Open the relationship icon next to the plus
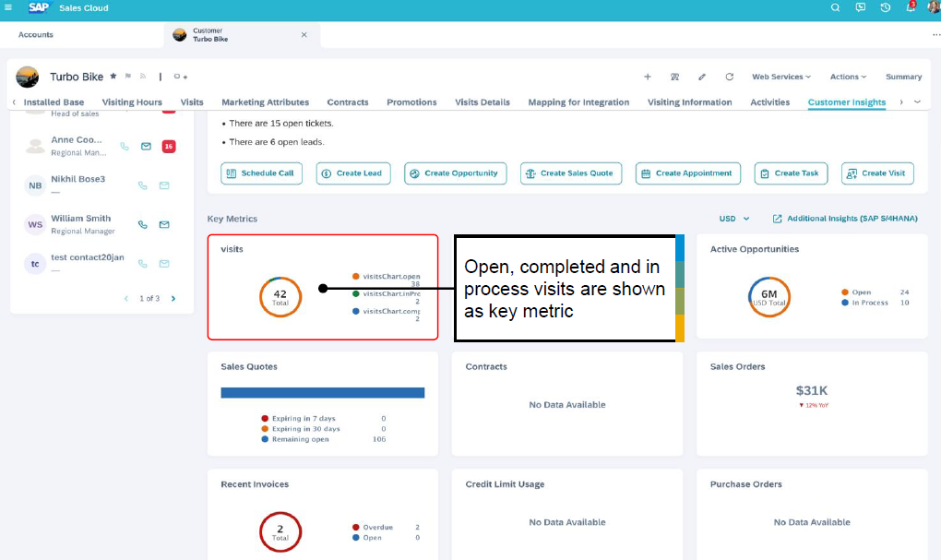The image size is (941, 560). coord(674,77)
